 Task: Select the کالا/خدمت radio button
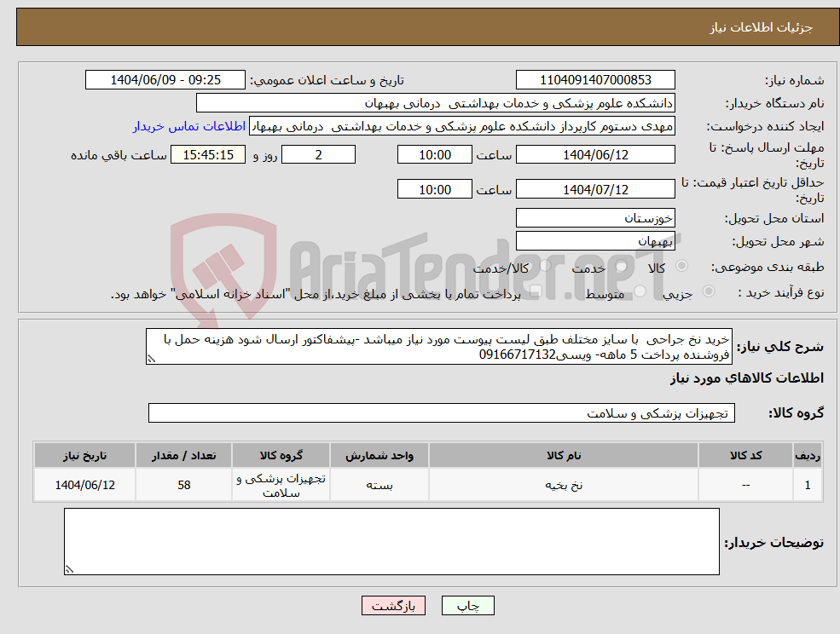(x=544, y=264)
